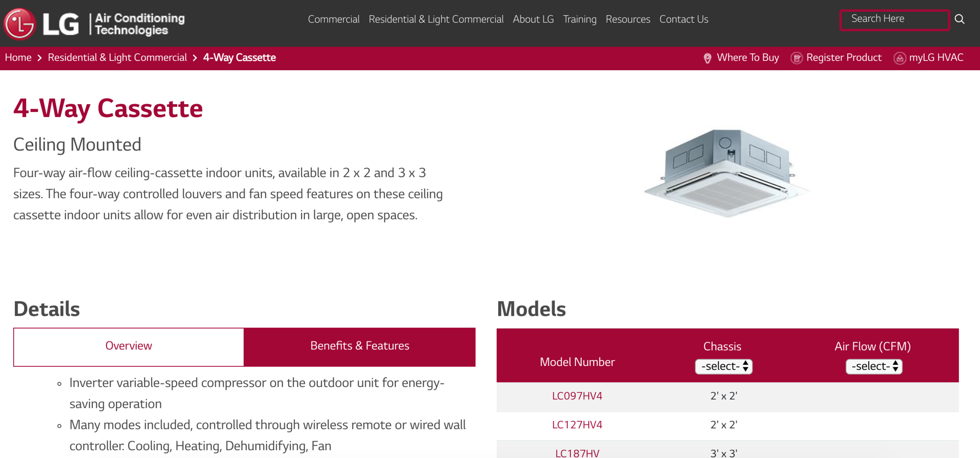Image resolution: width=980 pixels, height=458 pixels.
Task: Click the 4-Way Cassette breadcrumb item
Action: pyautogui.click(x=239, y=58)
